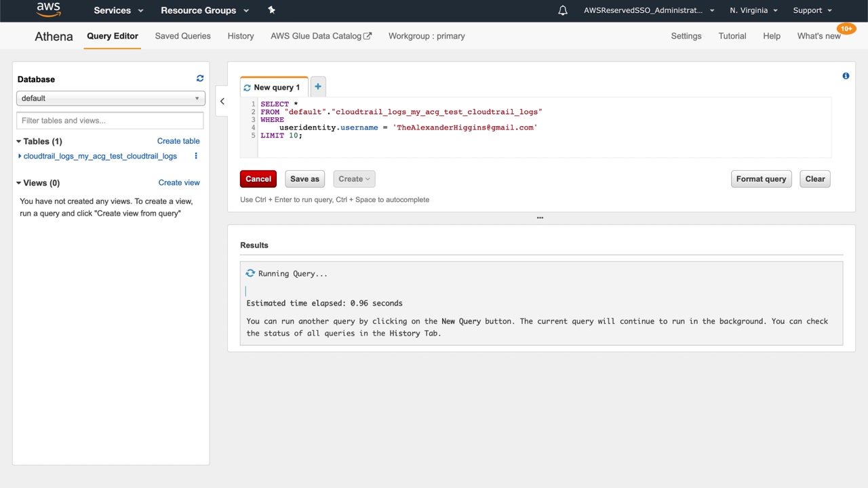This screenshot has height=488, width=868.
Task: Open the History tab
Action: pyautogui.click(x=240, y=36)
